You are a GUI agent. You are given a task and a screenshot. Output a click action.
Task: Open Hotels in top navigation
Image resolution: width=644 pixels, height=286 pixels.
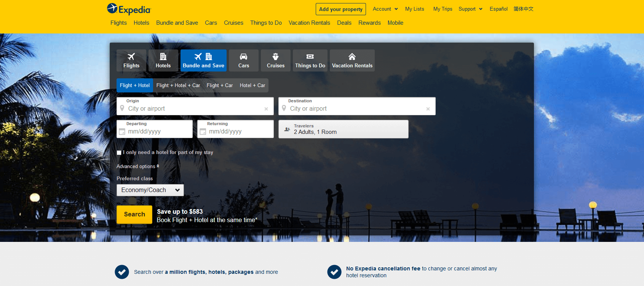pyautogui.click(x=141, y=23)
